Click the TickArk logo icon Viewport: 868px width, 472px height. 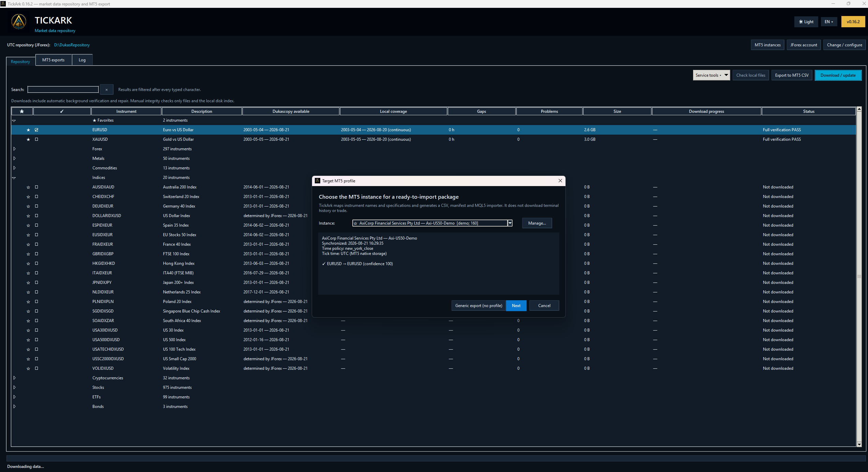19,22
